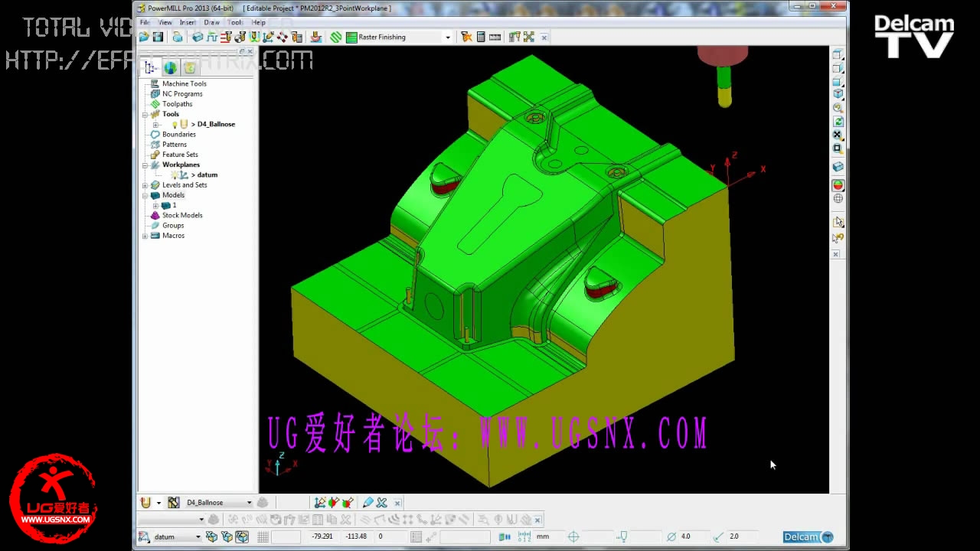980x551 pixels.
Task: Toggle the Block display icon
Action: (x=838, y=167)
